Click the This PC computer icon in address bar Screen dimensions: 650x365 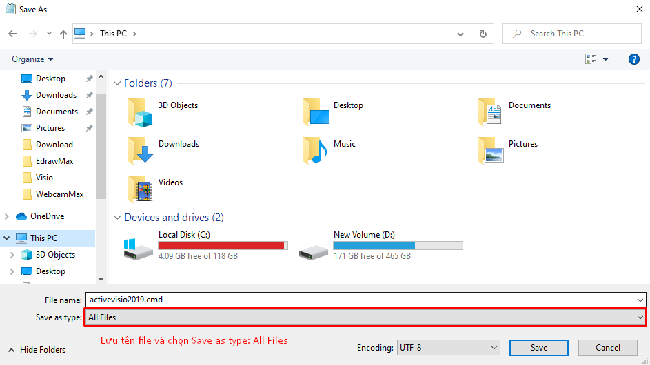point(80,33)
